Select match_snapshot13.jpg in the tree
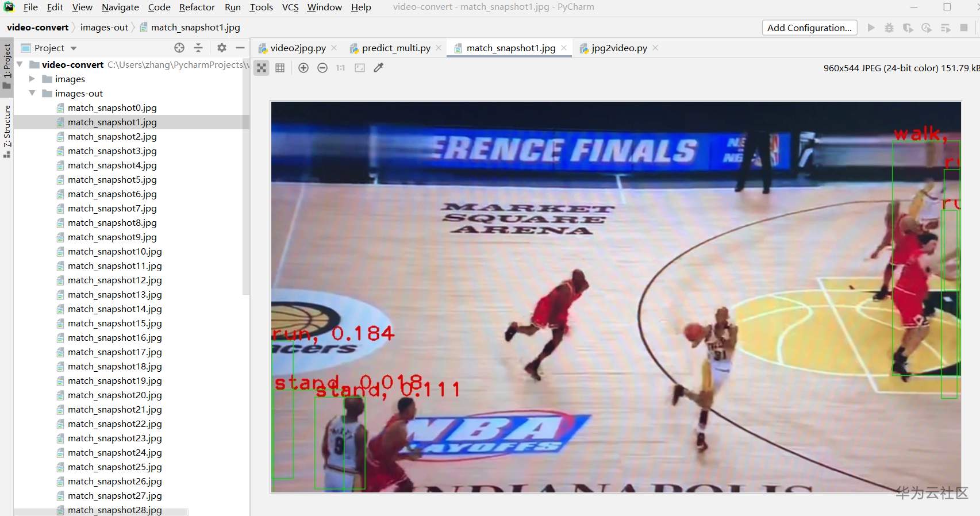Viewport: 980px width, 516px height. click(115, 294)
